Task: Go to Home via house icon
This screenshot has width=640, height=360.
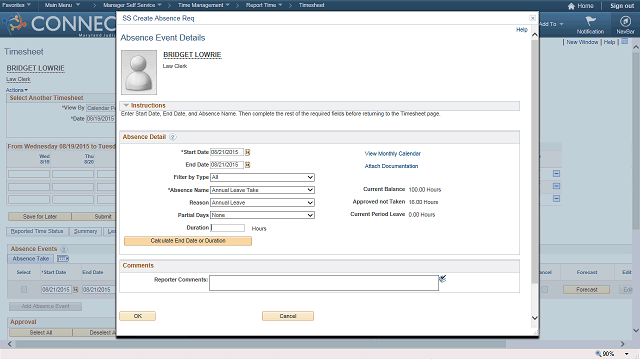Action: 571,6
